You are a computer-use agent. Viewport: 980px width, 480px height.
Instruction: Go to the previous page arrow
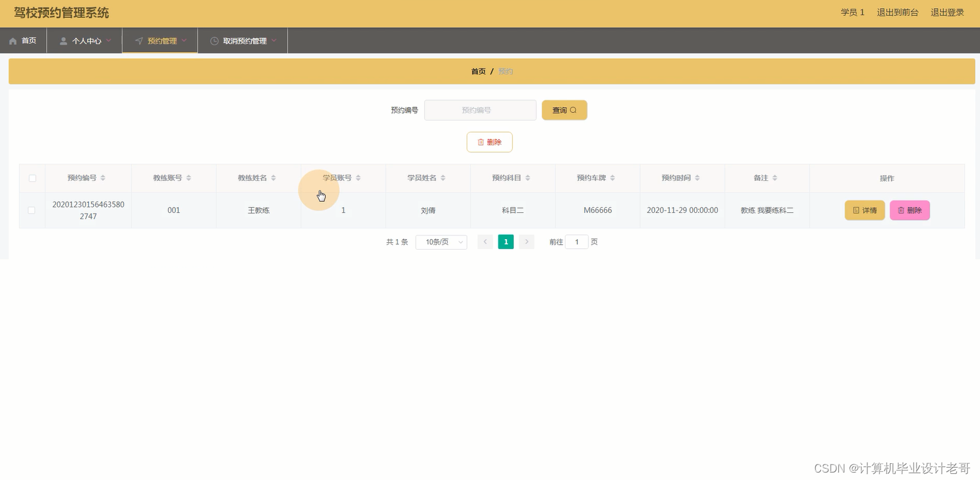pyautogui.click(x=485, y=242)
